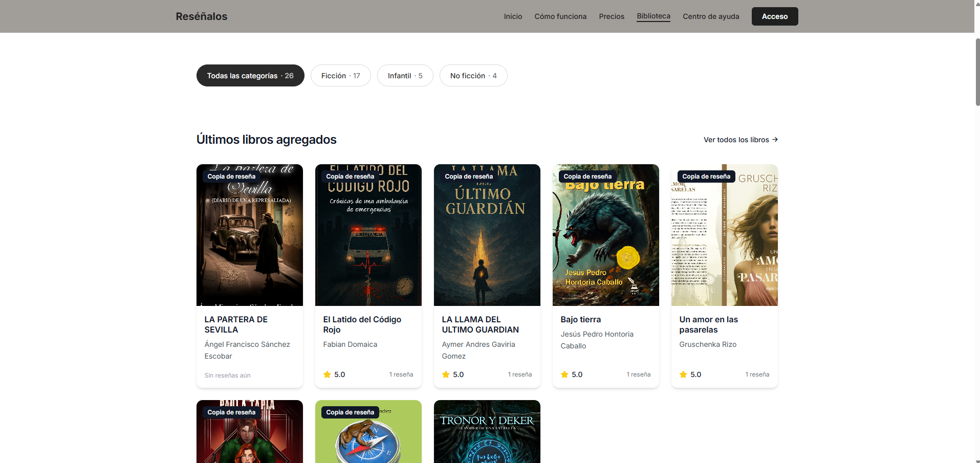Click star icon on Bajo tierra card
The height and width of the screenshot is (463, 980).
click(564, 374)
